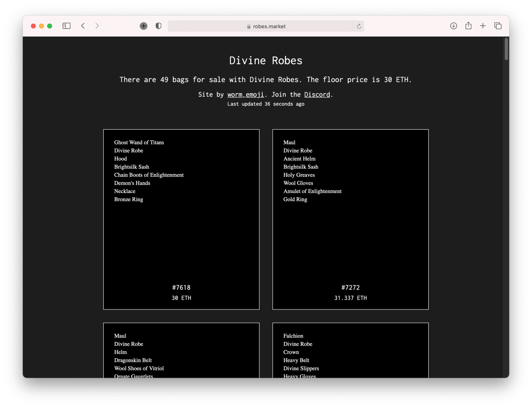532x408 pixels.
Task: Click 'Amulet of Enlightenment' text
Action: click(x=312, y=191)
